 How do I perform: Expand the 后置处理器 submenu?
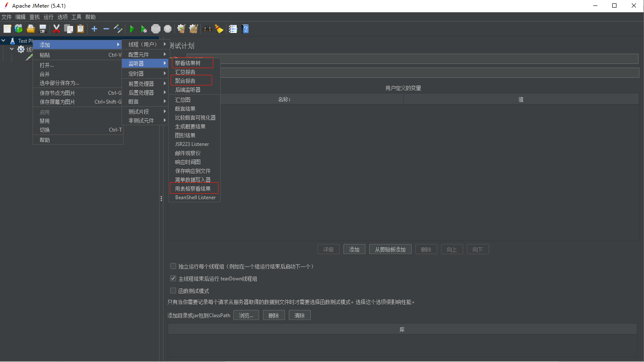point(145,93)
